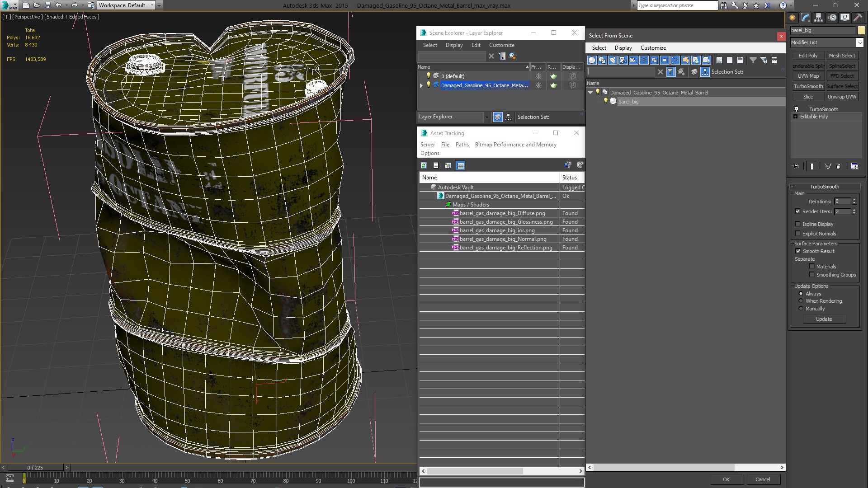This screenshot has width=868, height=488.
Task: Click Save File icon in quick access toolbar
Action: tap(47, 5)
